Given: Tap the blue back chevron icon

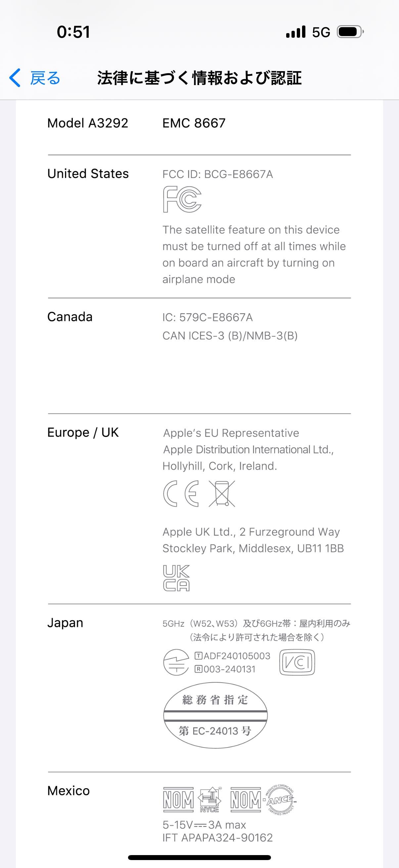Looking at the screenshot, I should click(15, 78).
